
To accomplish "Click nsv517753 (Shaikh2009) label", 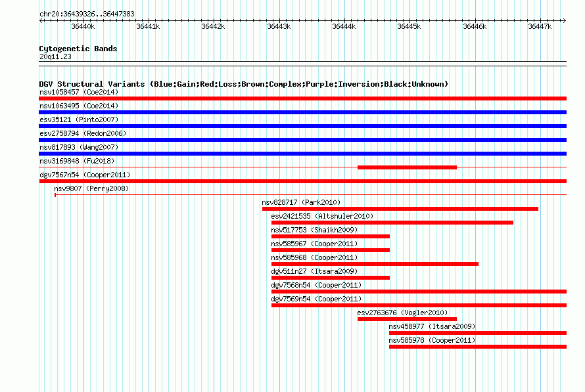I will [x=314, y=230].
